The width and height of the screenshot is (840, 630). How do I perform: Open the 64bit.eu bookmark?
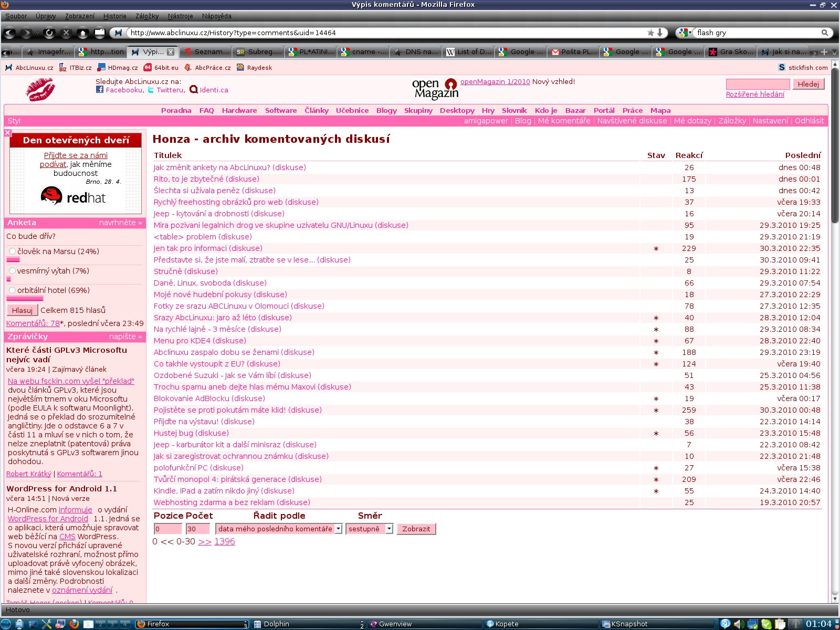pyautogui.click(x=161, y=68)
